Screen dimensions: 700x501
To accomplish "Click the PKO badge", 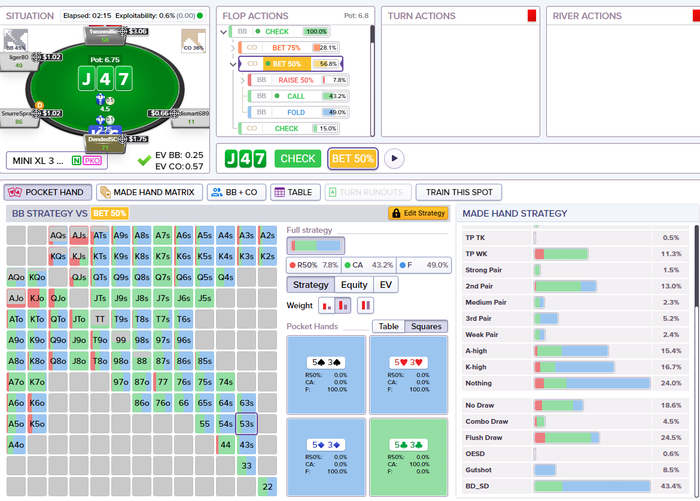I will (92, 161).
